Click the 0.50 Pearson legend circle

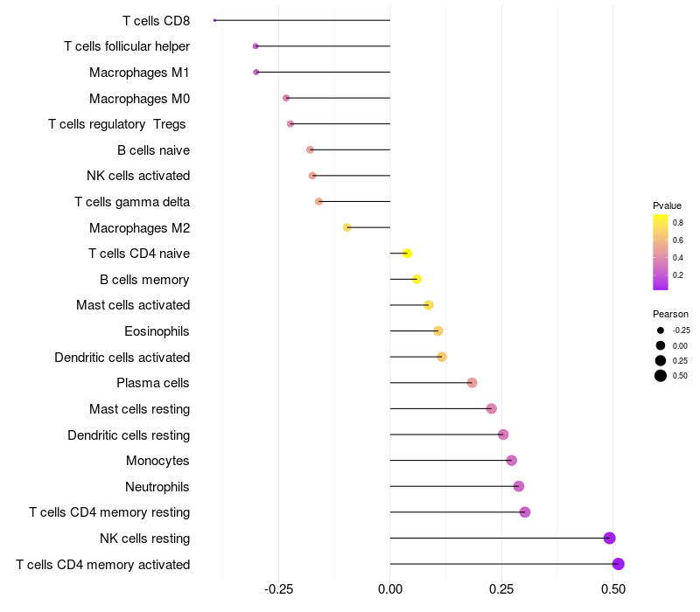pyautogui.click(x=661, y=376)
